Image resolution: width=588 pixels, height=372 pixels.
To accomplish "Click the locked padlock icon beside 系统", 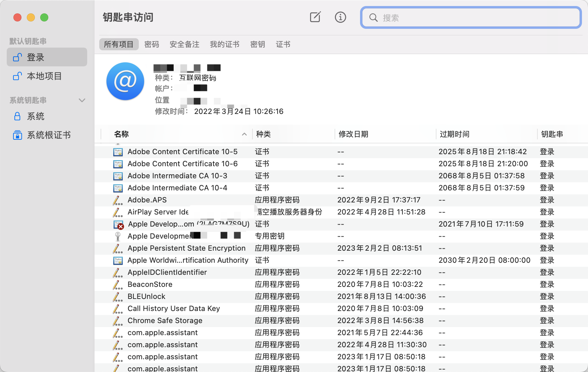I will coord(17,116).
